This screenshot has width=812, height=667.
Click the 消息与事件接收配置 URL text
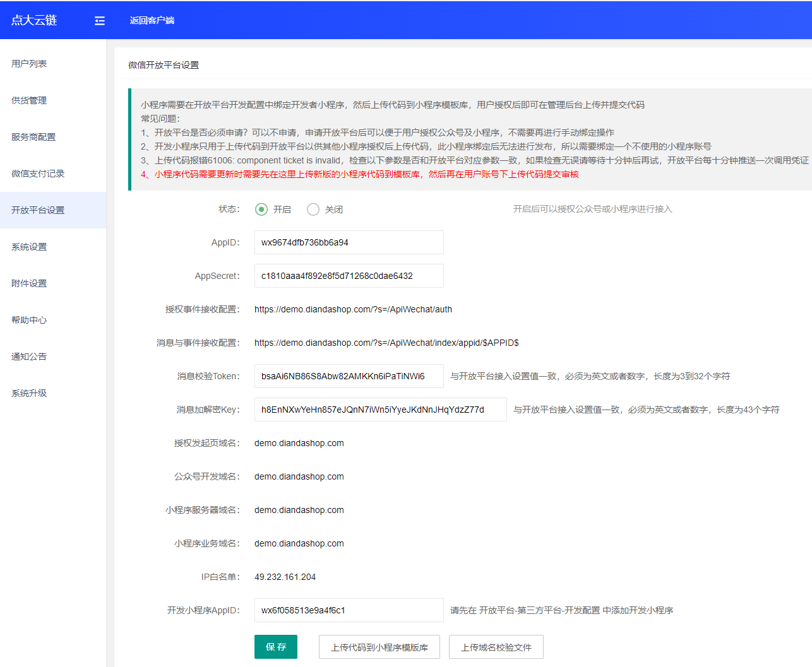tap(386, 343)
